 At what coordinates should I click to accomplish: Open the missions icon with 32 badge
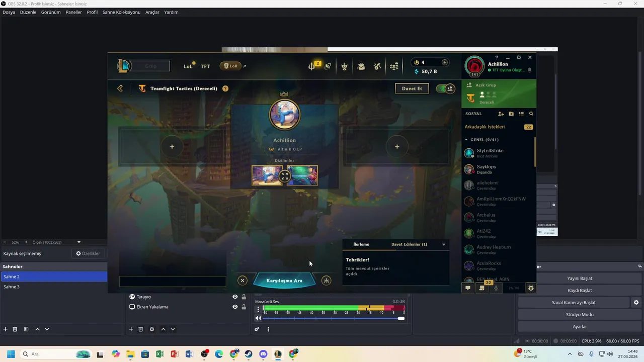483,288
